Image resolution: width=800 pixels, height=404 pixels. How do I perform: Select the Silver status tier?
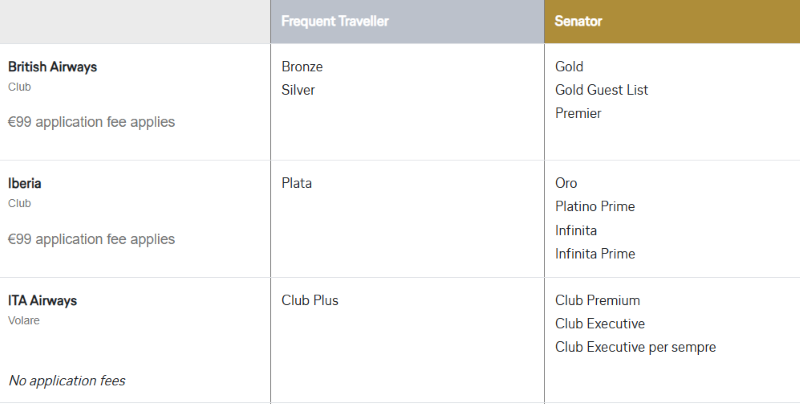point(299,90)
